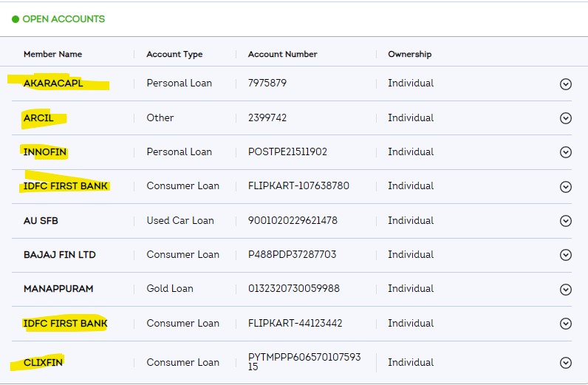Expand the AKARACAPL personal loan row
The image size is (588, 385).
point(566,84)
